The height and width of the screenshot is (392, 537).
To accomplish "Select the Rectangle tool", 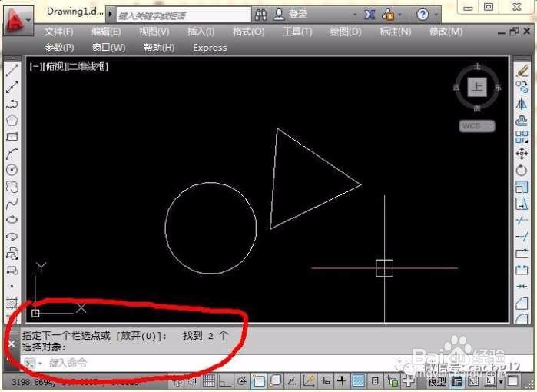I will click(x=12, y=137).
